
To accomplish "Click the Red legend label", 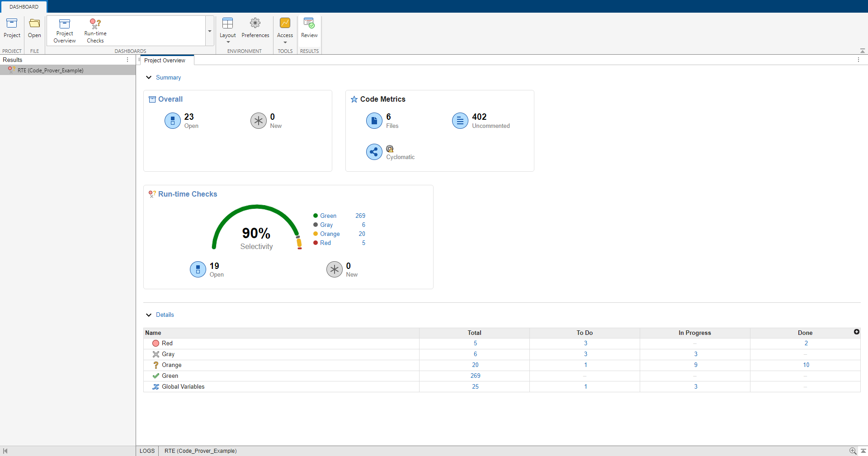I will click(325, 243).
